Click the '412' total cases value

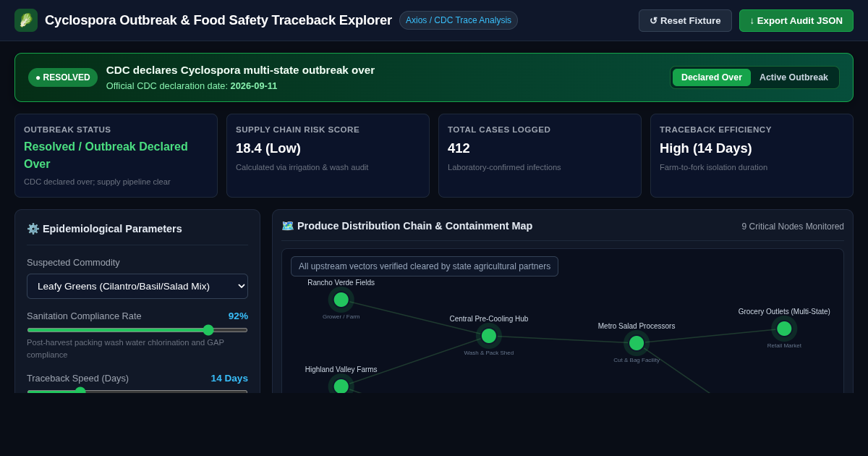pyautogui.click(x=459, y=148)
